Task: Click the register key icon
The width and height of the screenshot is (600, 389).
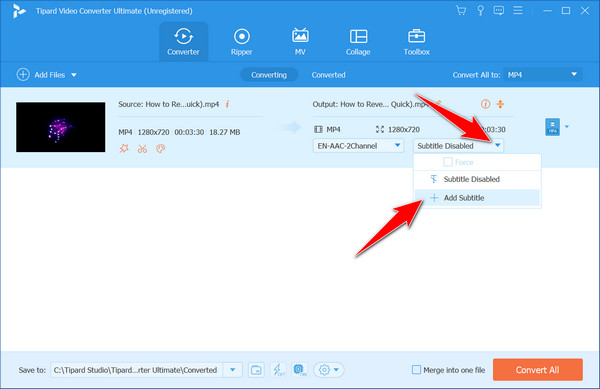Action: [480, 10]
